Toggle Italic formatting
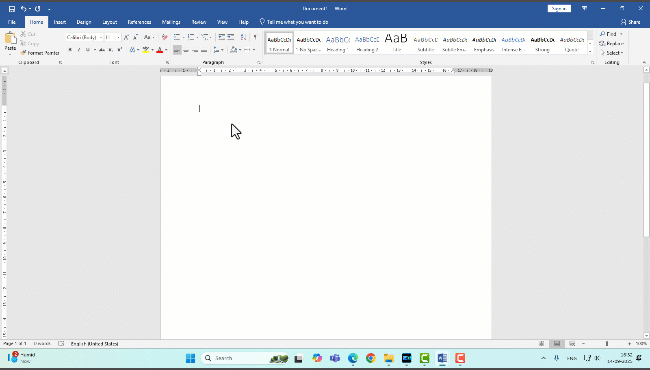 click(79, 50)
